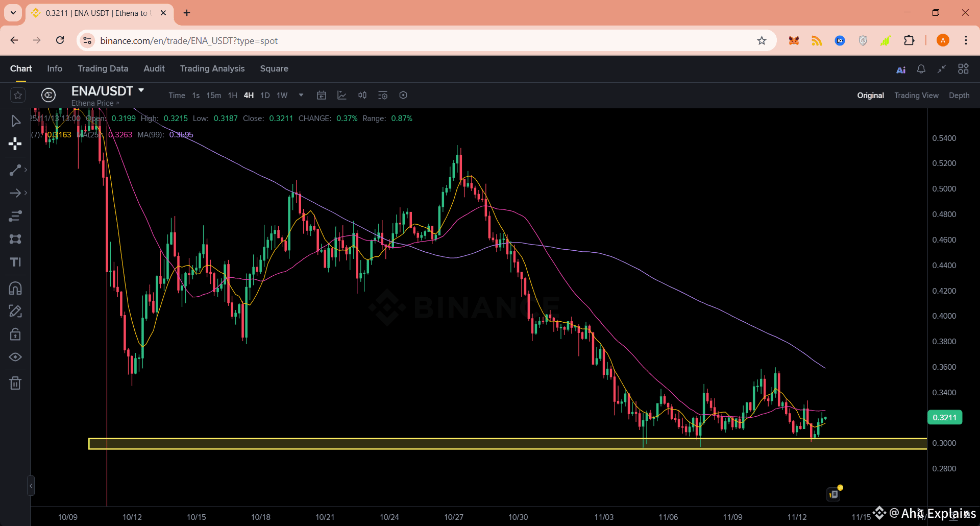The height and width of the screenshot is (526, 980).
Task: Open price alert bell icon
Action: click(x=921, y=69)
